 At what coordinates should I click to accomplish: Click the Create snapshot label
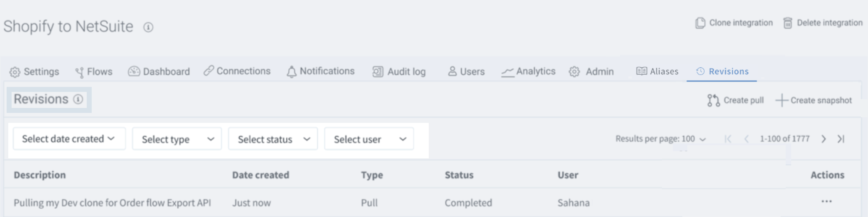[x=821, y=100]
